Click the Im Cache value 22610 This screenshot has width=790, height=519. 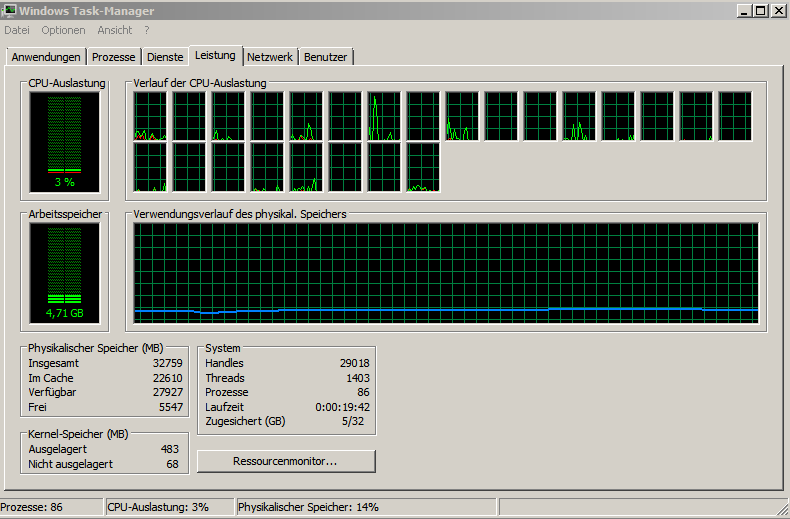[x=168, y=378]
